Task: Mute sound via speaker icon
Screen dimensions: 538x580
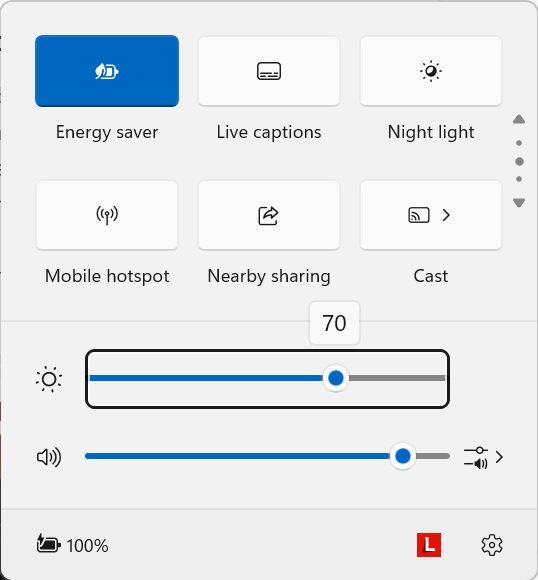Action: pyautogui.click(x=49, y=457)
